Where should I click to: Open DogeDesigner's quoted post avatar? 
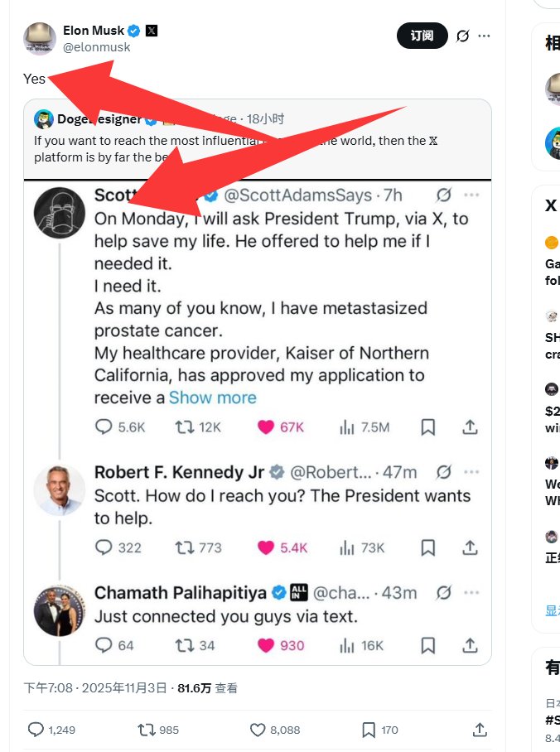pyautogui.click(x=44, y=119)
